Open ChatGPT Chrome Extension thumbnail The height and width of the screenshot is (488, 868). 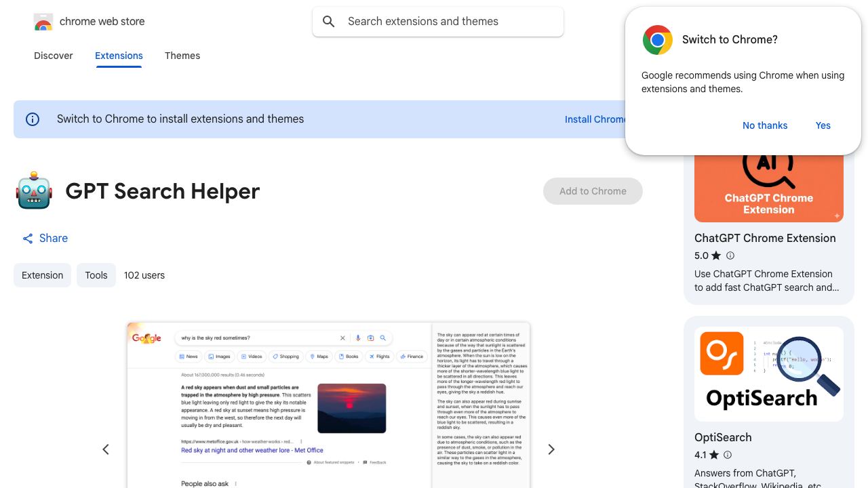769,188
